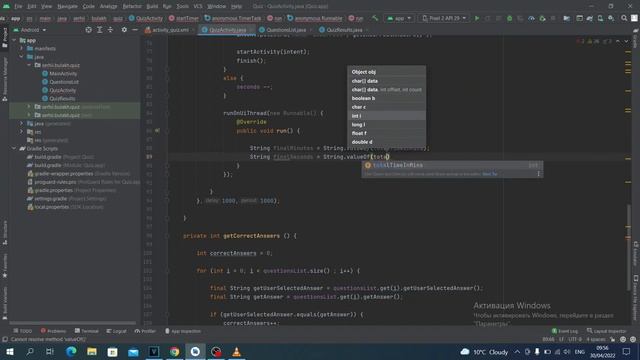
Task: Click Collapse All in Project panel header
Action: pyautogui.click(x=110, y=30)
